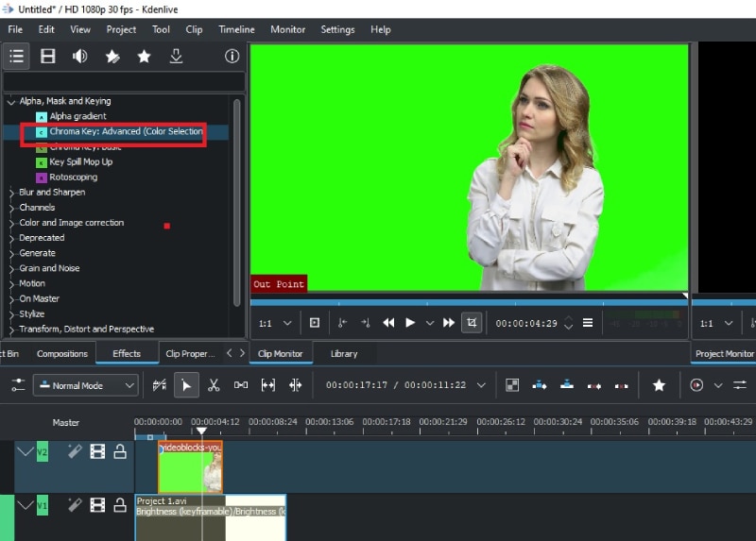Expand Color and Image correction category
This screenshot has height=541, width=756.
(x=11, y=223)
